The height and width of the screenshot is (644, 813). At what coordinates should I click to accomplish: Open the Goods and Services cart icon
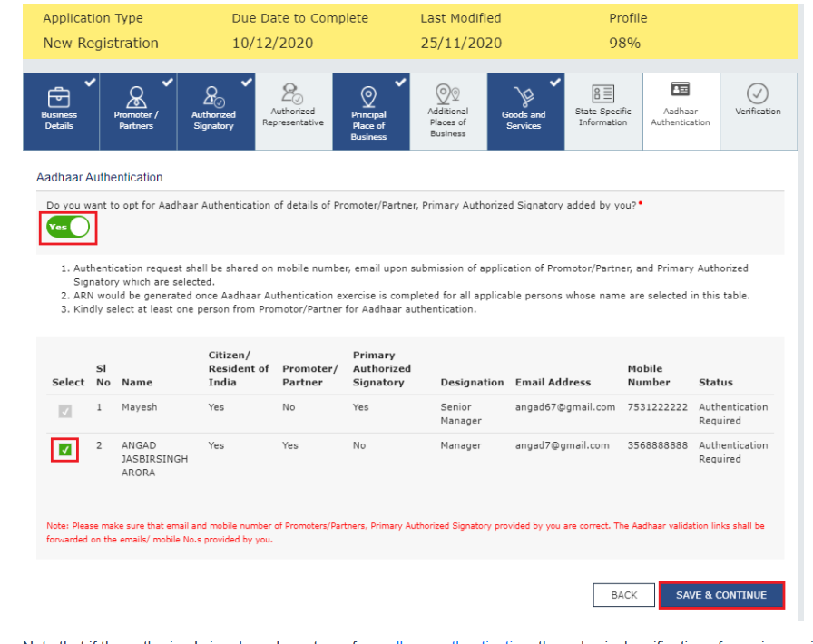point(524,97)
